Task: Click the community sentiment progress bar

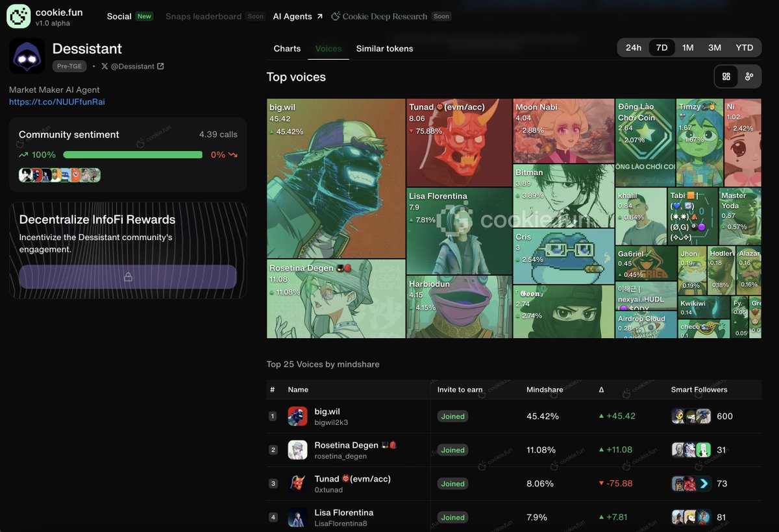Action: (133, 155)
